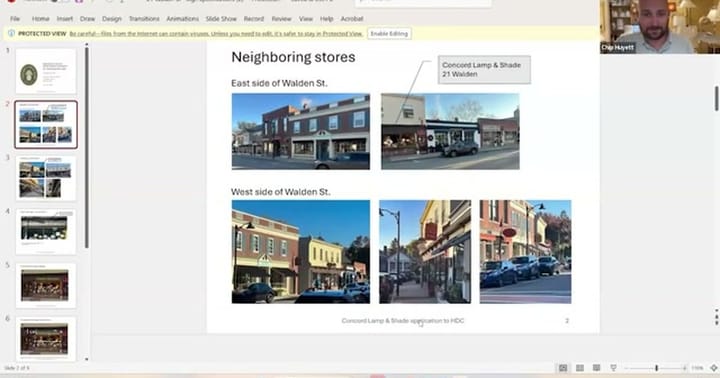The image size is (720, 378).
Task: Select slide 3 thumbnail in panel
Action: click(x=46, y=178)
